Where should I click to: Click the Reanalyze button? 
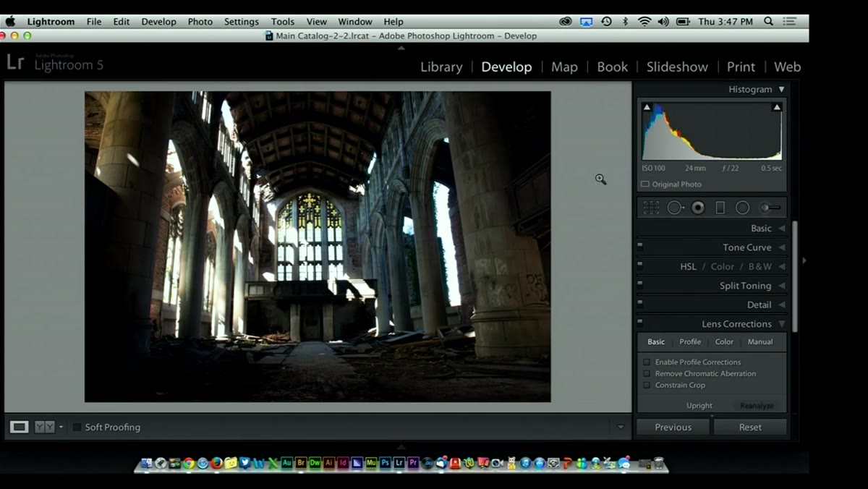click(x=757, y=406)
